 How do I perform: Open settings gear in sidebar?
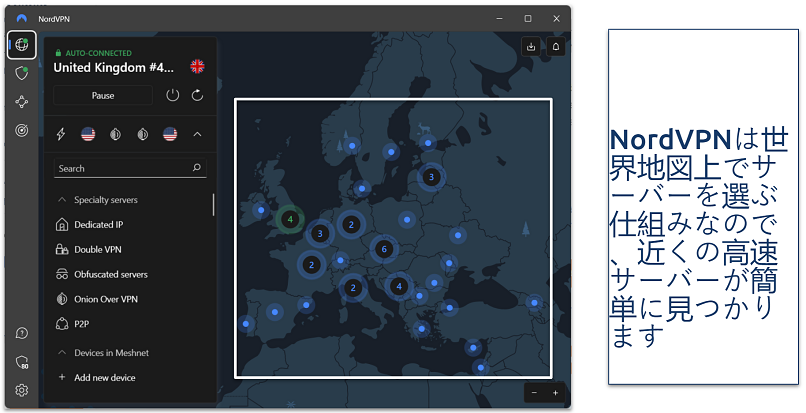pyautogui.click(x=21, y=390)
